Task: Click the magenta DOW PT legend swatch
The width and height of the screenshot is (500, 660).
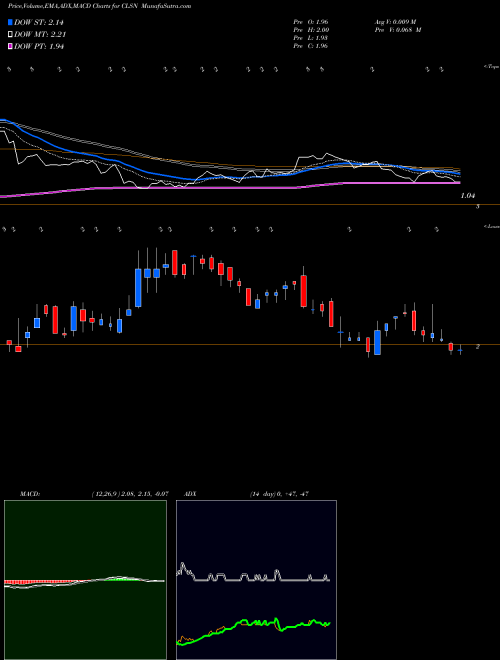Action: 10,47
